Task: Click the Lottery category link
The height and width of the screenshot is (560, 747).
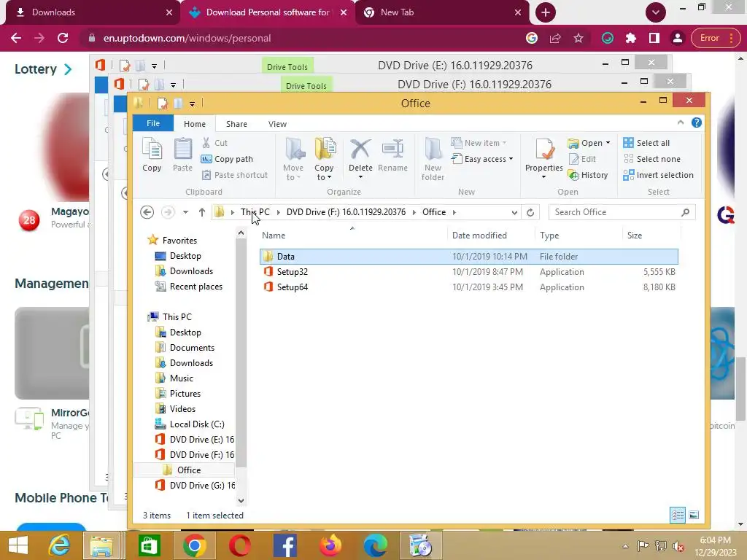Action: point(43,69)
